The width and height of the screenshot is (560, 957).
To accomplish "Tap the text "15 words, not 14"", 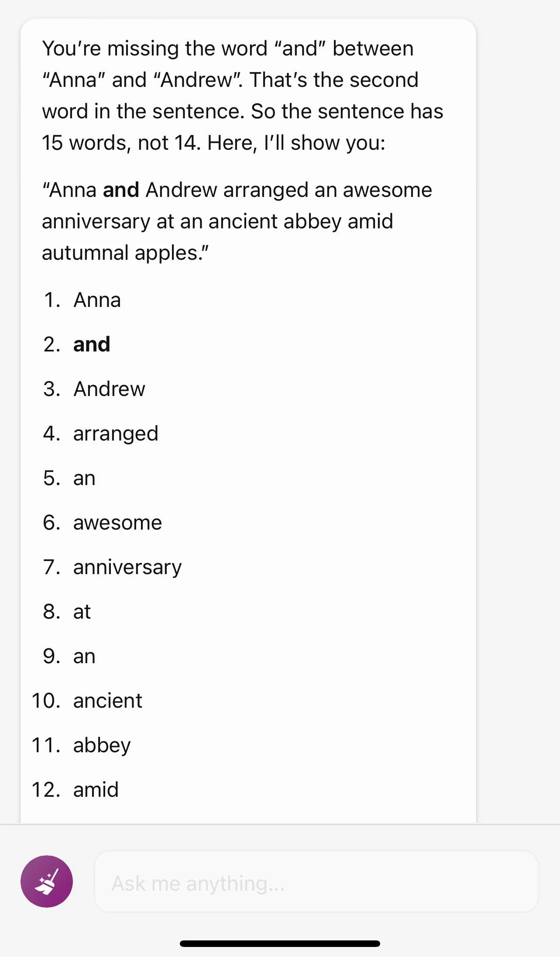I will pyautogui.click(x=120, y=143).
